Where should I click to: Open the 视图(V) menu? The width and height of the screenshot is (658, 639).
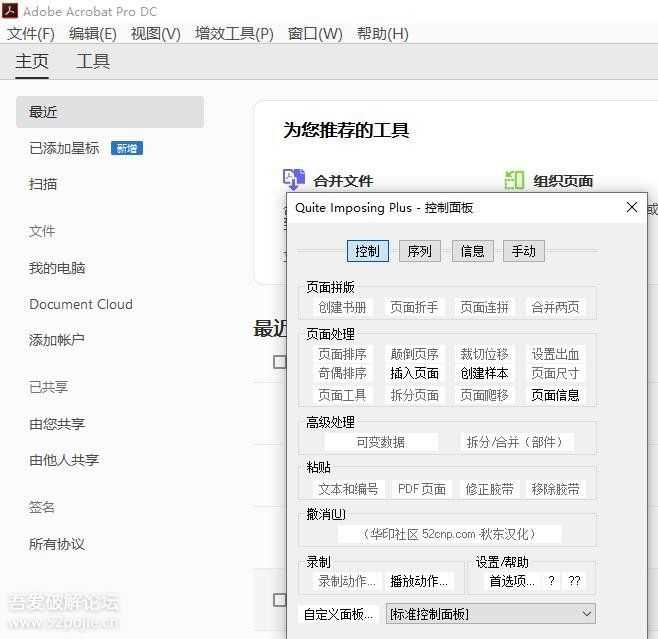point(156,34)
